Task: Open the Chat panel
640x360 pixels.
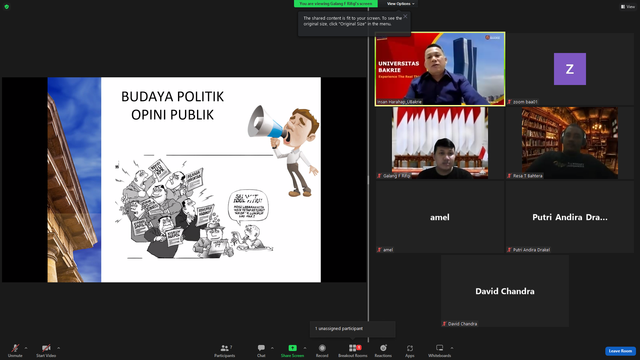Action: 261,350
